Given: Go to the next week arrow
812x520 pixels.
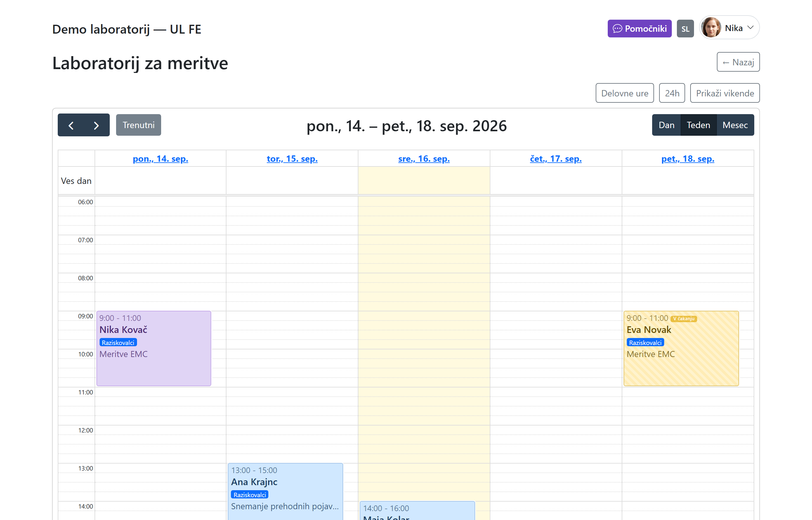Looking at the screenshot, I should tap(97, 125).
